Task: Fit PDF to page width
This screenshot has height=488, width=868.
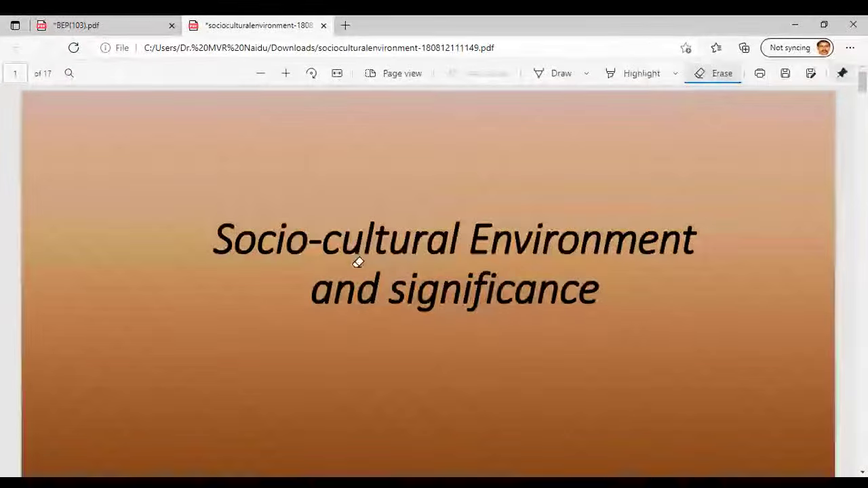Action: click(337, 73)
